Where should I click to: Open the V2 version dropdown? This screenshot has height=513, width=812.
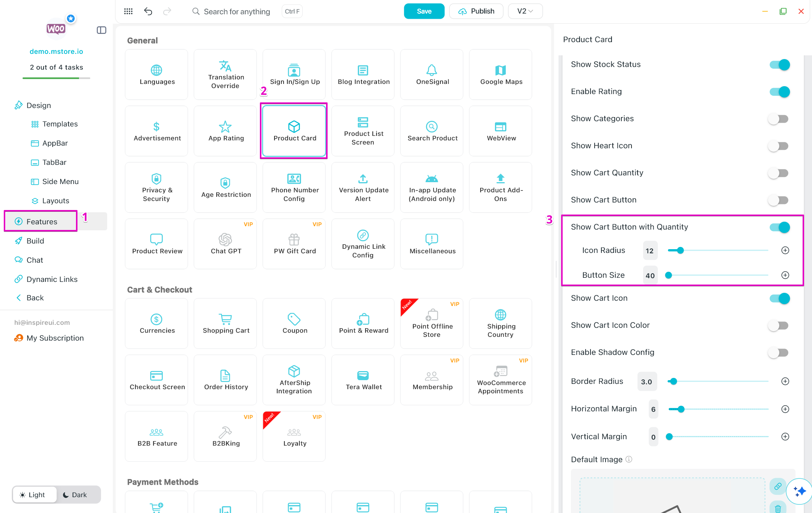coord(525,11)
